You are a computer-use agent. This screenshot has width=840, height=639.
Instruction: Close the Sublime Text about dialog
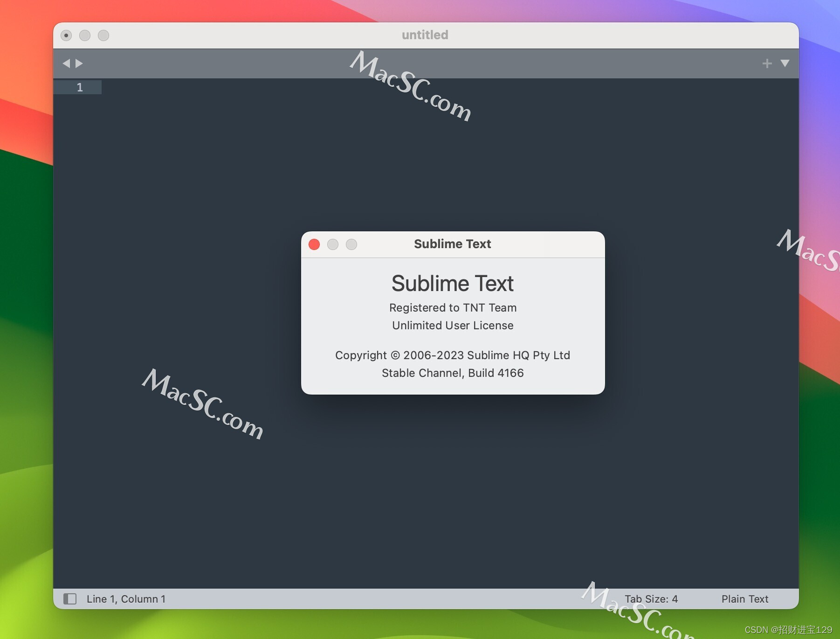(314, 244)
